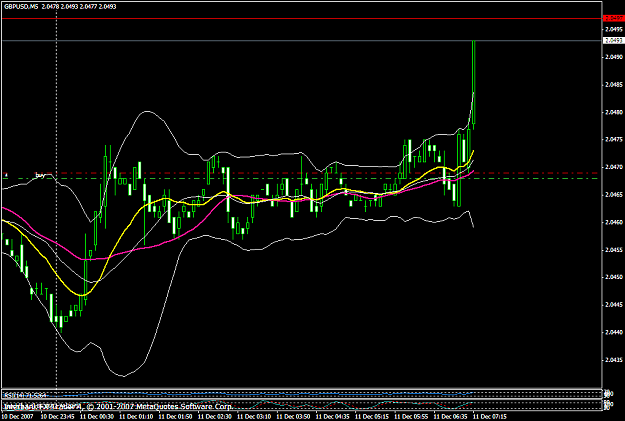Click the 2.0455 price scale value

pos(614,250)
